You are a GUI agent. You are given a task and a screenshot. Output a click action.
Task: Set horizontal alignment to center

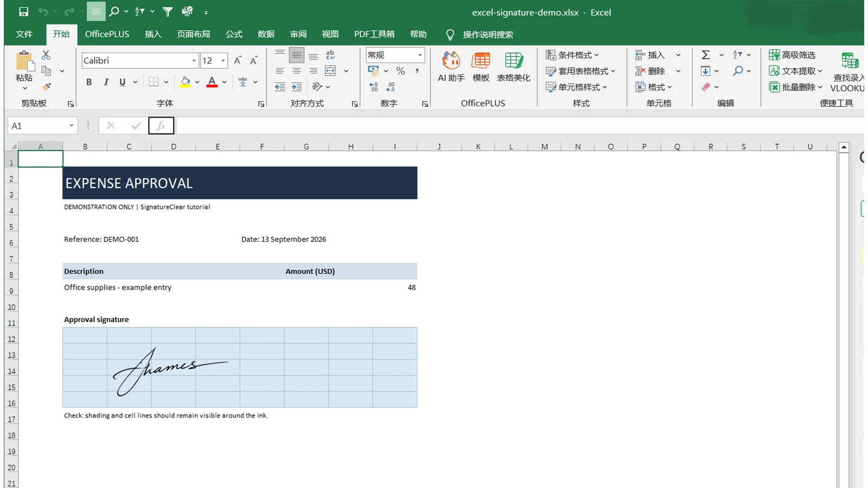point(296,71)
